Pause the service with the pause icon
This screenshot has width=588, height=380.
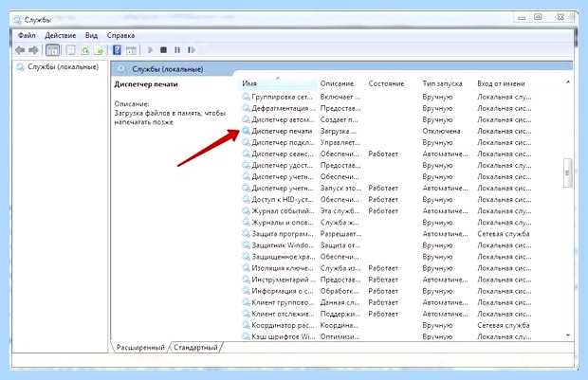click(x=177, y=50)
